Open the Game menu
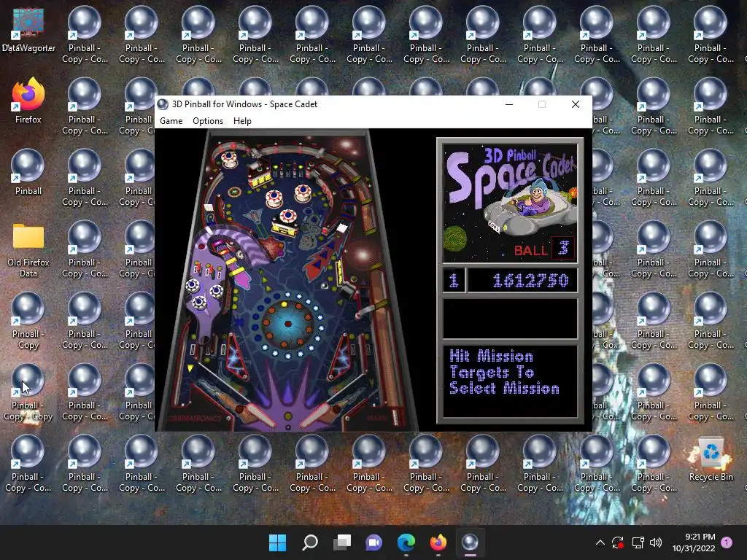 [171, 121]
